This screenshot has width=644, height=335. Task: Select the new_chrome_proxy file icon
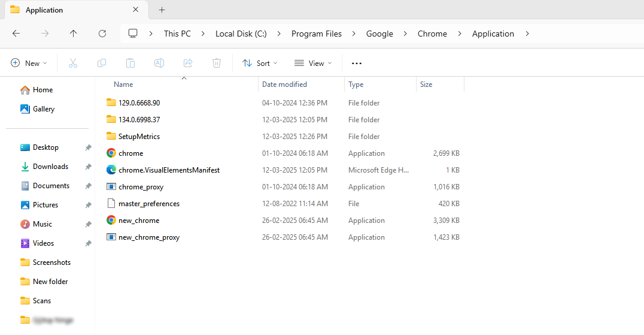click(x=111, y=237)
